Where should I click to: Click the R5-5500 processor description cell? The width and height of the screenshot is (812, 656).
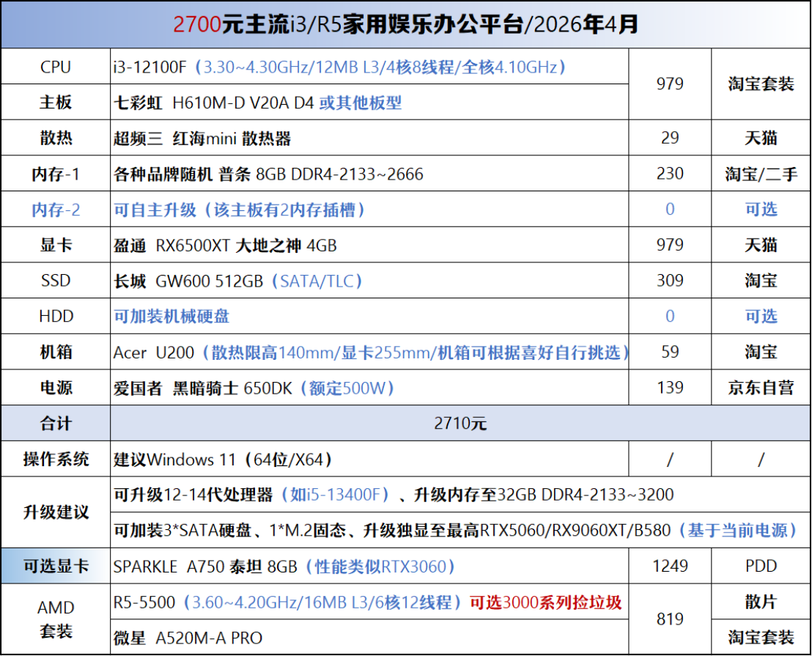(369, 602)
